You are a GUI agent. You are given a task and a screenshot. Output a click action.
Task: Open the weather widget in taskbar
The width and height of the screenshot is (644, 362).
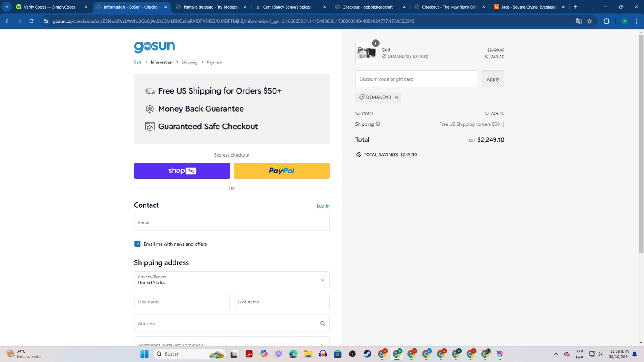click(24, 354)
